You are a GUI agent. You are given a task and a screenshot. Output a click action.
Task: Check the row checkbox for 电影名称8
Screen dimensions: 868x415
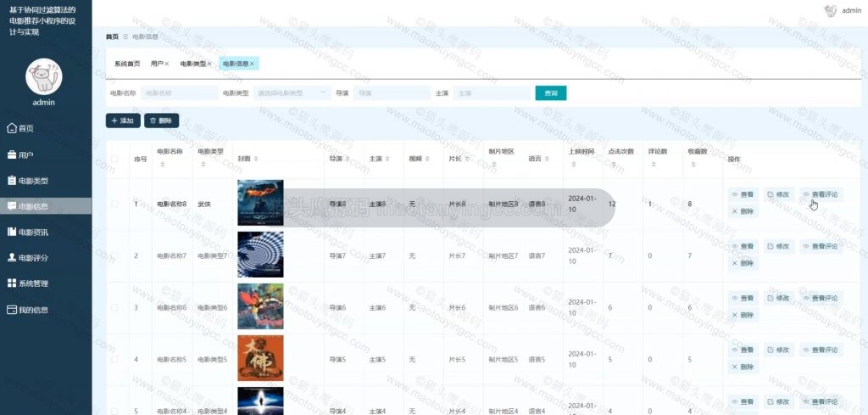click(114, 204)
